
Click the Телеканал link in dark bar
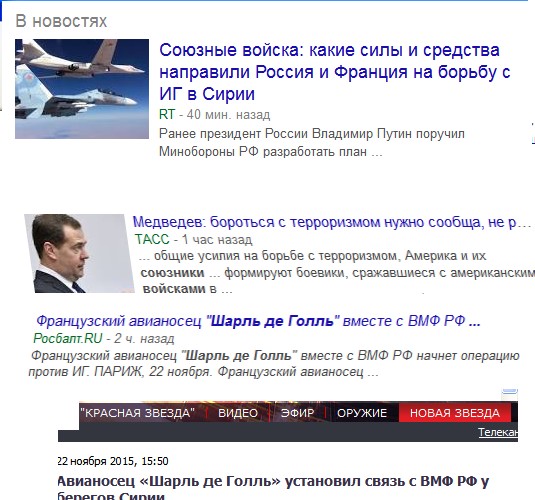tap(498, 432)
